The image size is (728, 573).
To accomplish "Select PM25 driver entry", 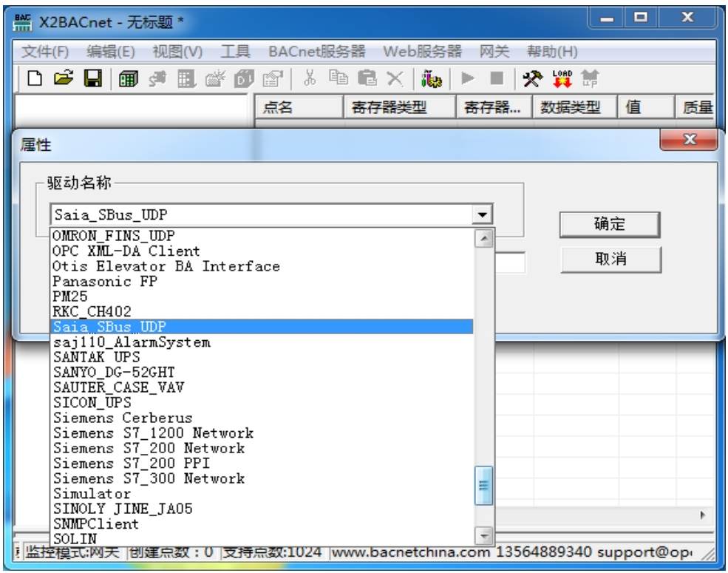I will point(262,296).
